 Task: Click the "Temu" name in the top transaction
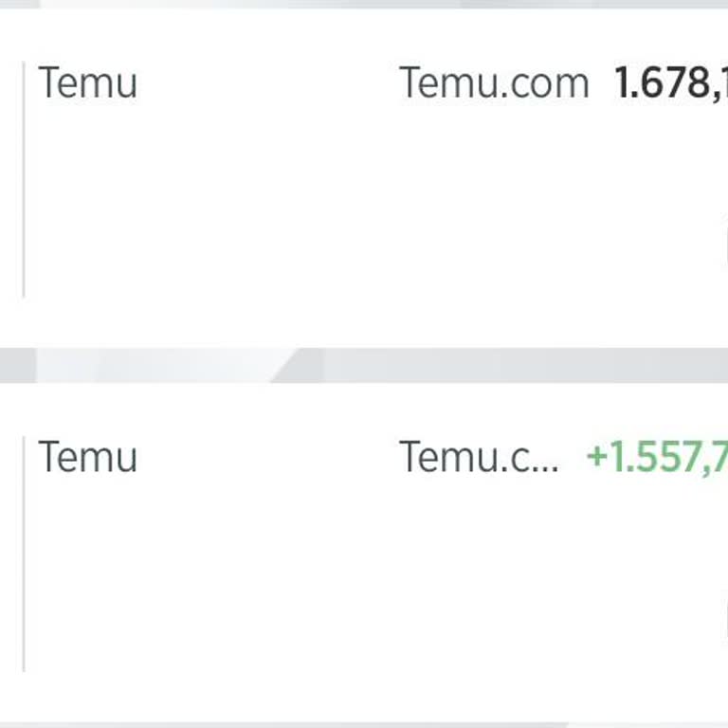87,83
